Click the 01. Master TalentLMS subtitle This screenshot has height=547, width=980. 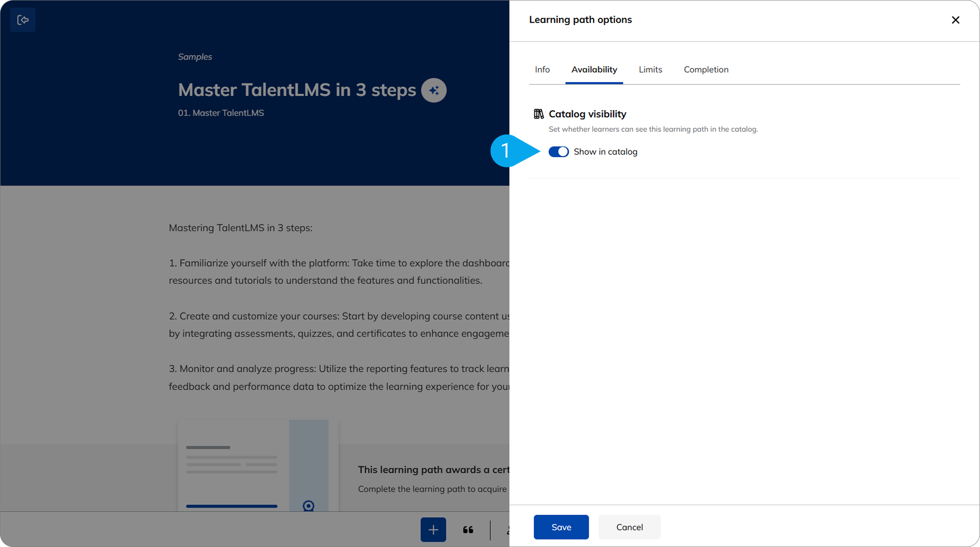(x=221, y=113)
